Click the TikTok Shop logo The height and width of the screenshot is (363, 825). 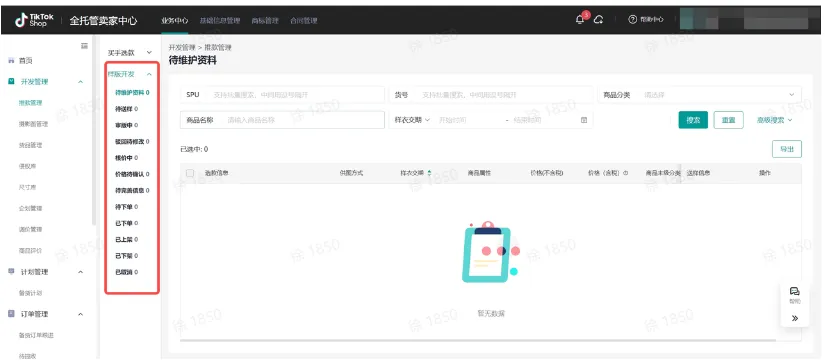pos(34,20)
